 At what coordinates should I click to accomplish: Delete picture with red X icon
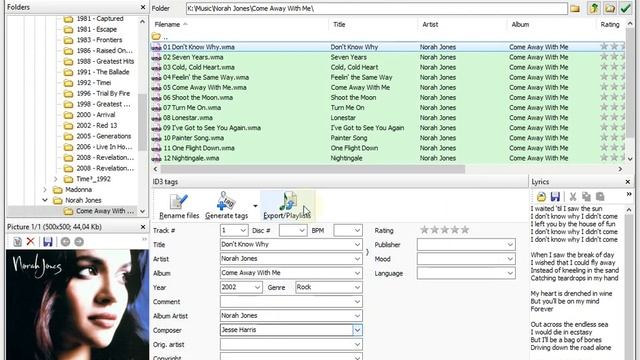(31, 242)
